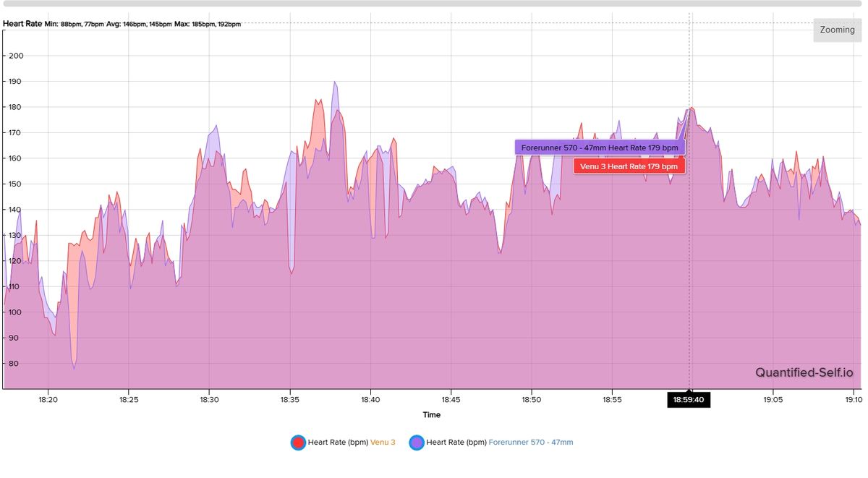Click the 180 value on heart rate axis

pyautogui.click(x=15, y=107)
